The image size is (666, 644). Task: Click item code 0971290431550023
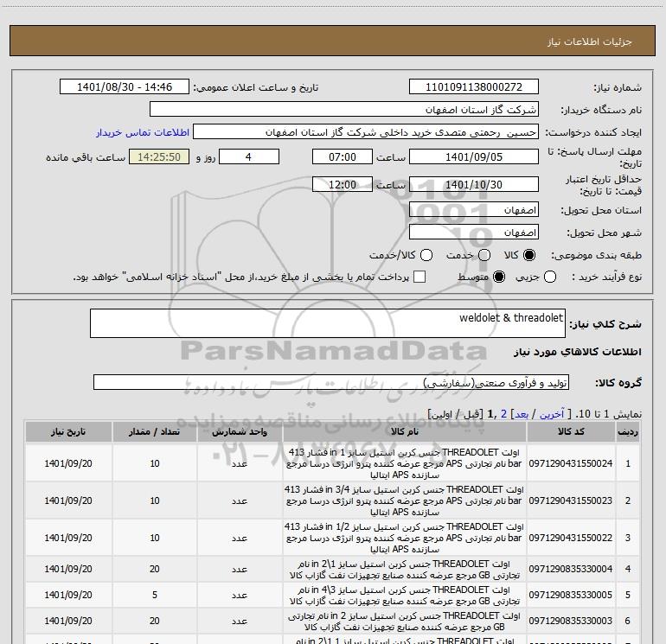coord(571,501)
